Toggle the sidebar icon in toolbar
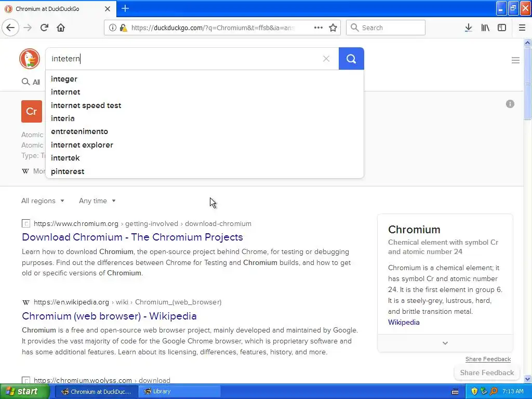532x399 pixels. [502, 28]
